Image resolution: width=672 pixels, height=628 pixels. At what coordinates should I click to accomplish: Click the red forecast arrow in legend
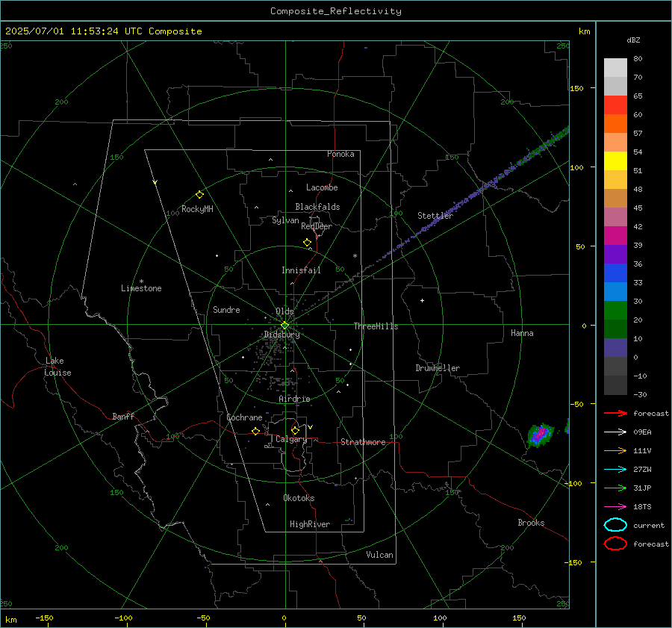pyautogui.click(x=615, y=413)
